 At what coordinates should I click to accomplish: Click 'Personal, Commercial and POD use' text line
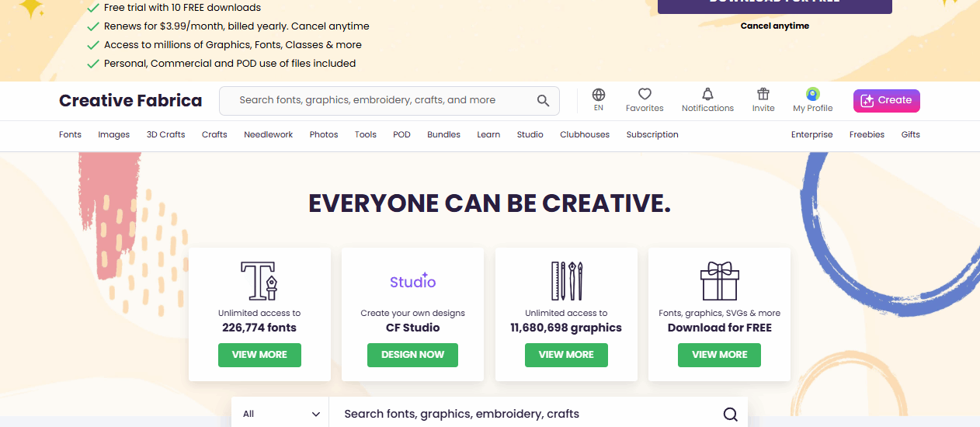click(230, 64)
